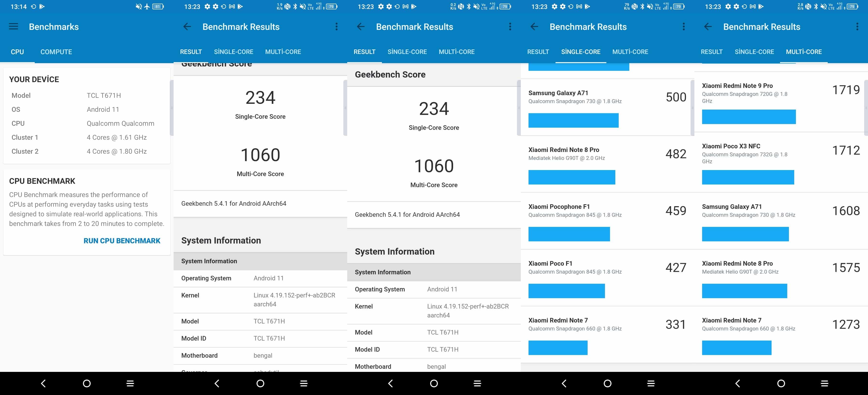The image size is (868, 395).
Task: Select RESULT tab on multi-core comparison screen
Action: 712,52
